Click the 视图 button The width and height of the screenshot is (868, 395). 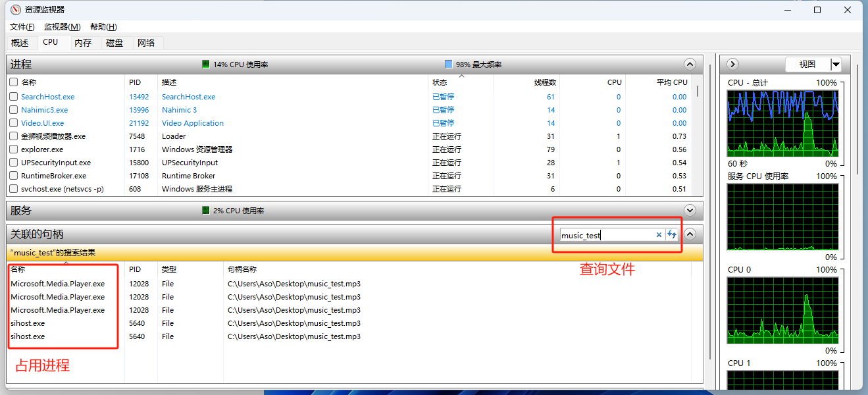[807, 65]
